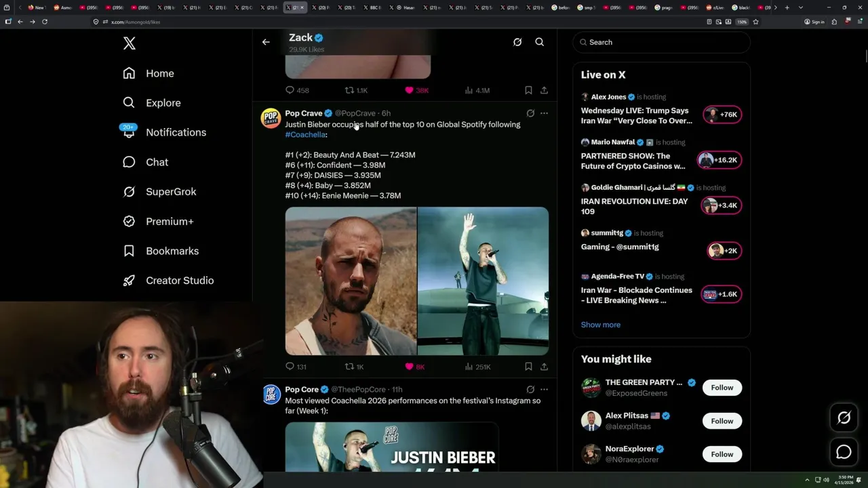Bookmark page with star icon
The width and height of the screenshot is (868, 488).
(x=755, y=22)
